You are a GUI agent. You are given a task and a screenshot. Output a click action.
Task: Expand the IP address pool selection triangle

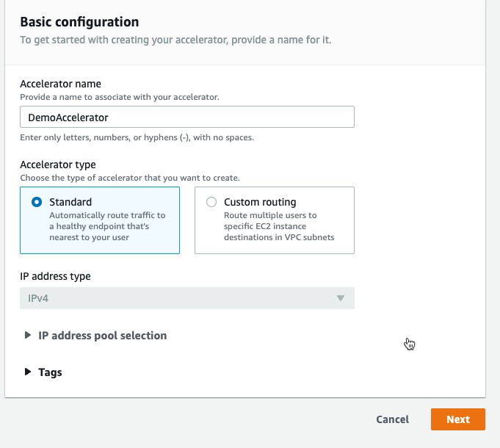coord(28,335)
